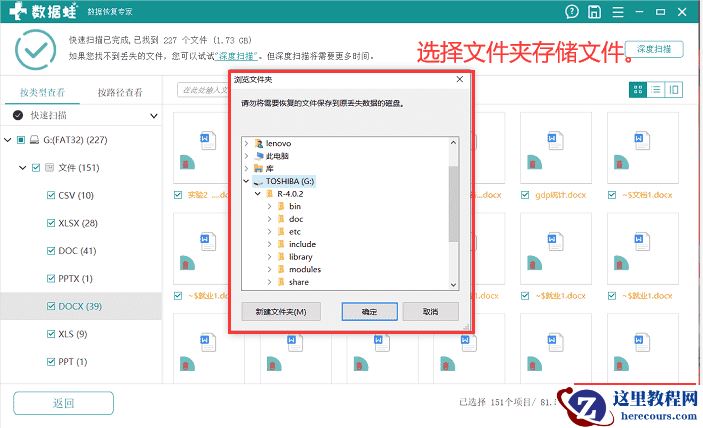Click the 深度扫描 hyperlink text
Screen dimensions: 703x428
236,56
